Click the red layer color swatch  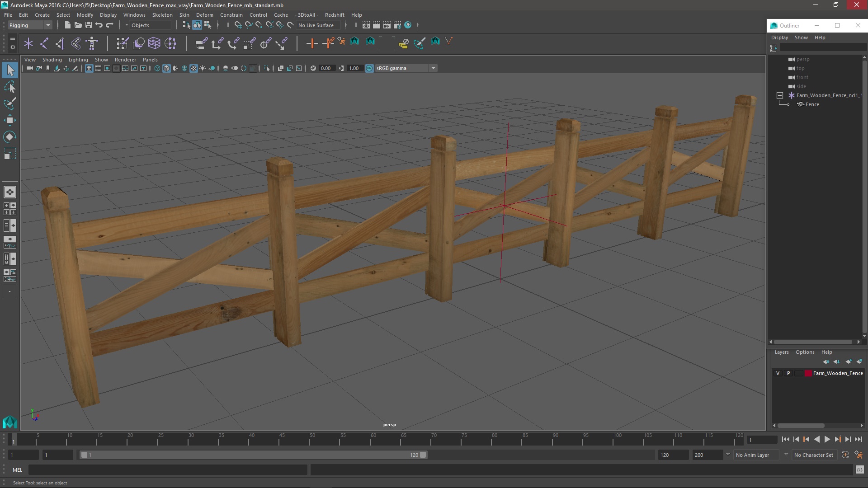point(808,373)
